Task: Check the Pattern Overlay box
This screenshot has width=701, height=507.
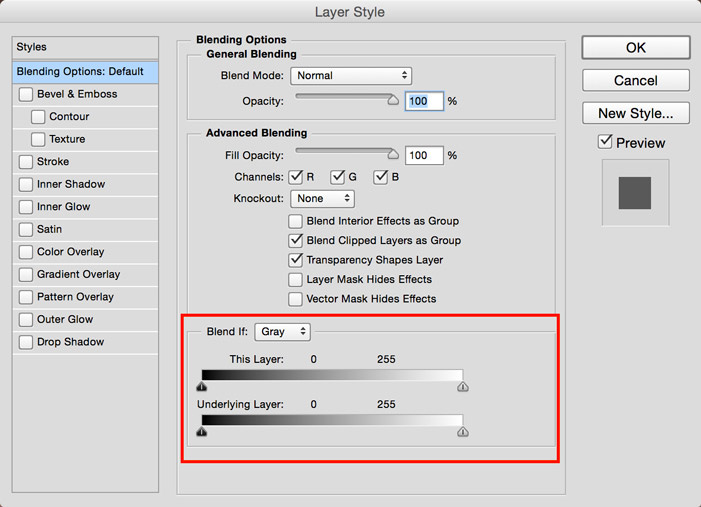Action: tap(26, 297)
